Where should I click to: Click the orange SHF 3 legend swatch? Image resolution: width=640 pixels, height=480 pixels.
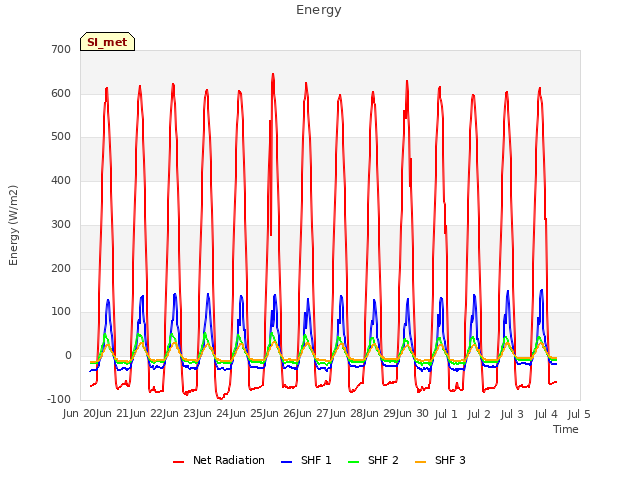420,462
